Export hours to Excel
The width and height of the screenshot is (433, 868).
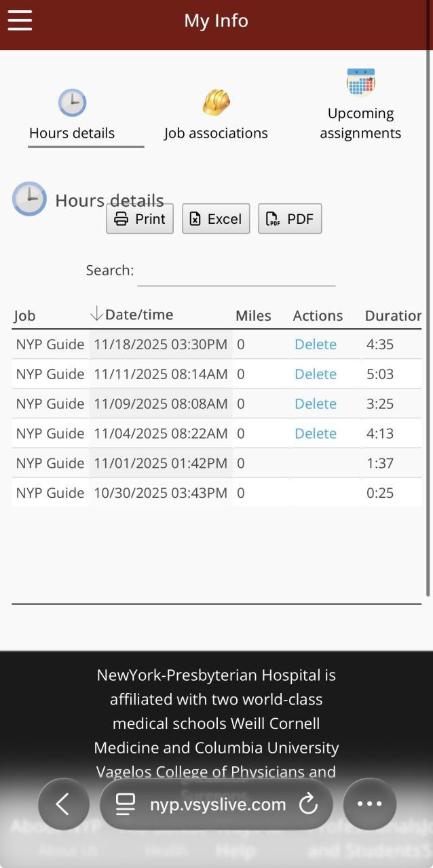click(216, 219)
